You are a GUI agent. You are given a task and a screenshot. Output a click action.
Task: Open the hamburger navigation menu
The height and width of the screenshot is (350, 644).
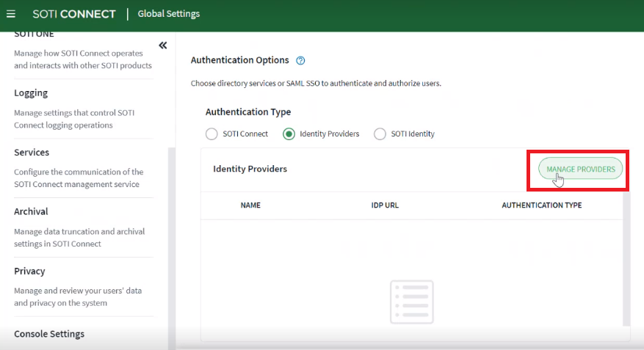[x=11, y=14]
